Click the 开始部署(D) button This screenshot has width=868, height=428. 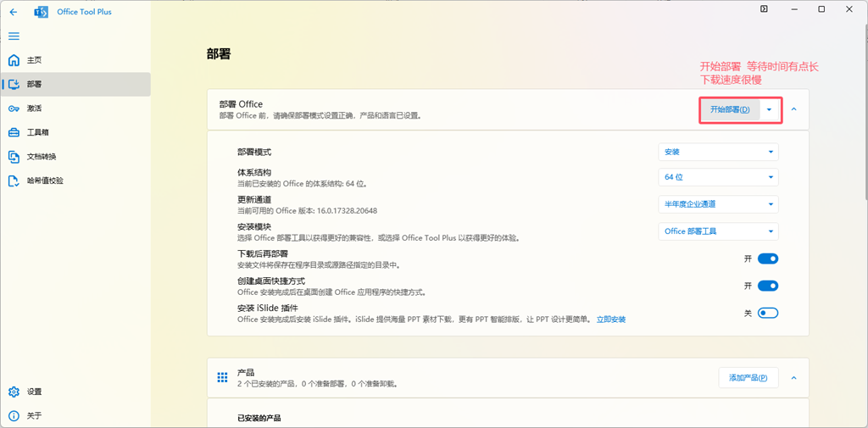coord(730,109)
